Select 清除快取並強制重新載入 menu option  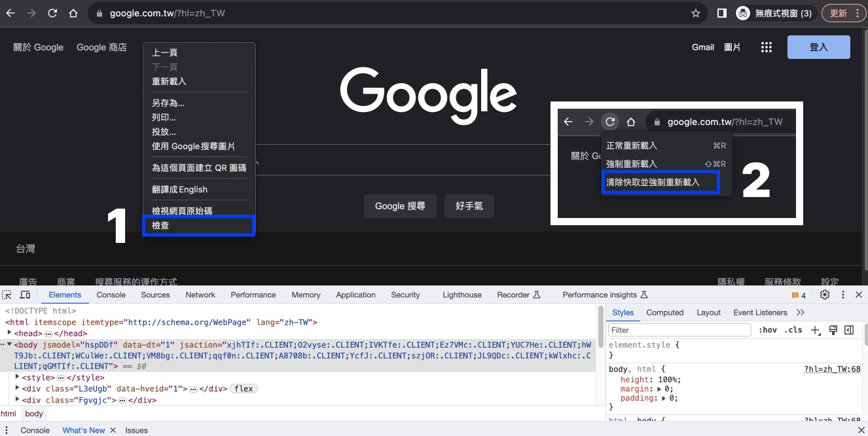(660, 183)
